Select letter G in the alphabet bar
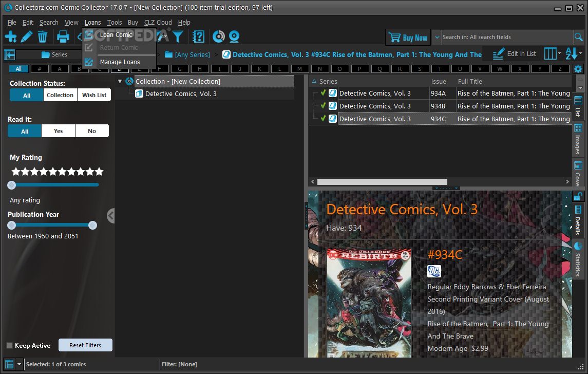 coord(180,69)
